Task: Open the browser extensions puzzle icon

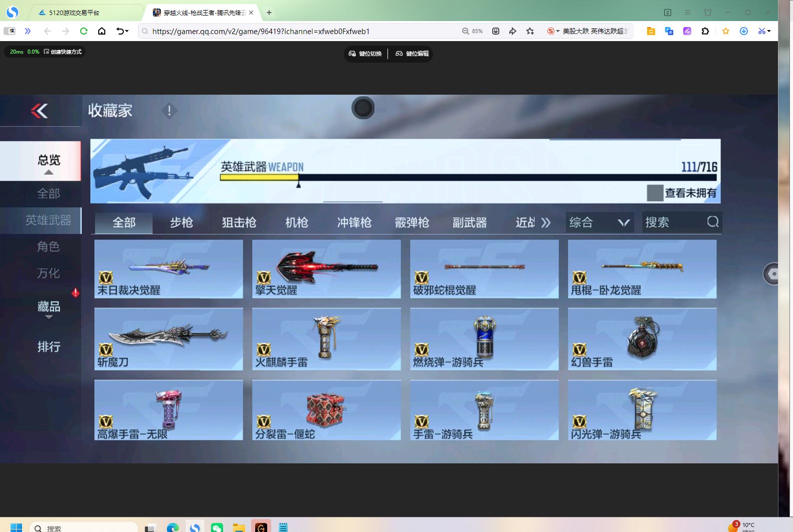Action: (x=705, y=31)
